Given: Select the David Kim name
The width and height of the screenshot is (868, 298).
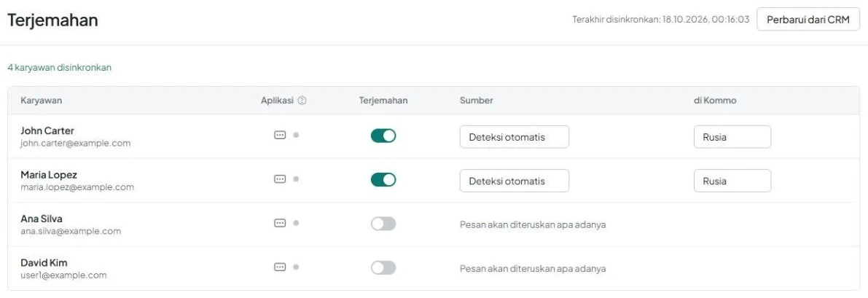Looking at the screenshot, I should coord(44,262).
